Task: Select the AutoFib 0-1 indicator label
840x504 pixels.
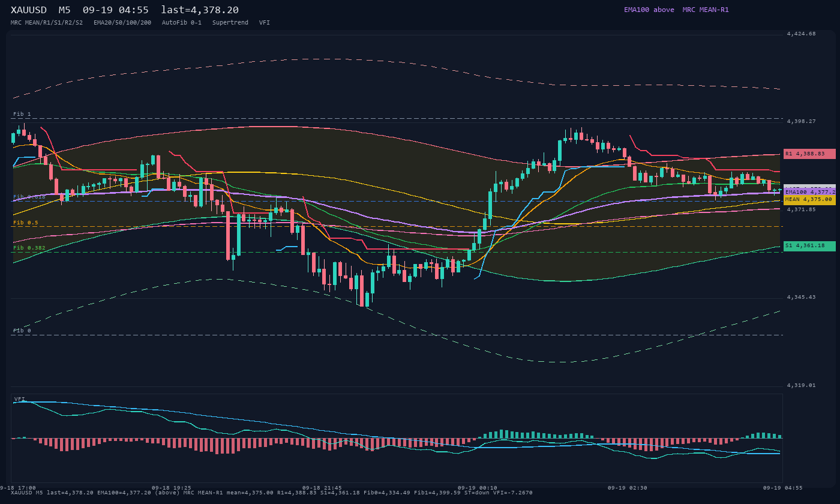Action: click(x=182, y=23)
